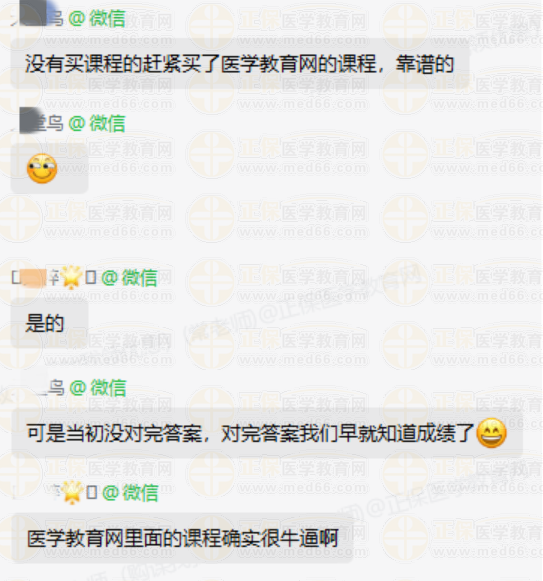
Task: Click the orange-blurred avatar in third sender name
Action: (x=34, y=278)
